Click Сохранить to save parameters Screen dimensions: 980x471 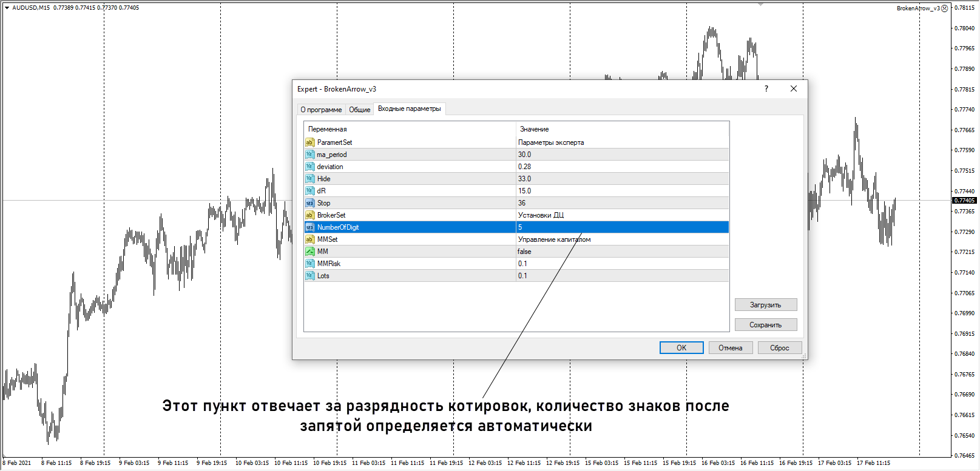click(765, 325)
